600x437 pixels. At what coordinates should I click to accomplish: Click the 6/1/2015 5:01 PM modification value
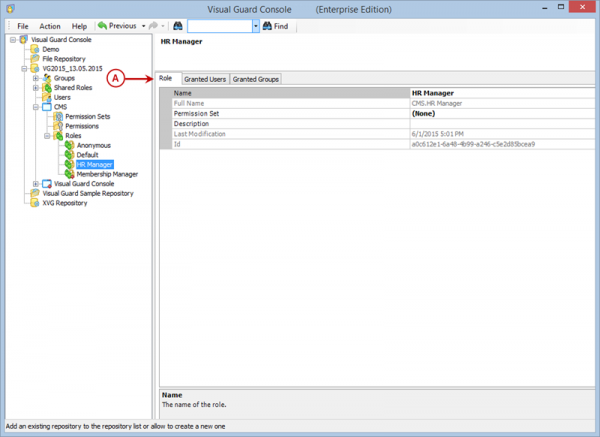click(437, 134)
